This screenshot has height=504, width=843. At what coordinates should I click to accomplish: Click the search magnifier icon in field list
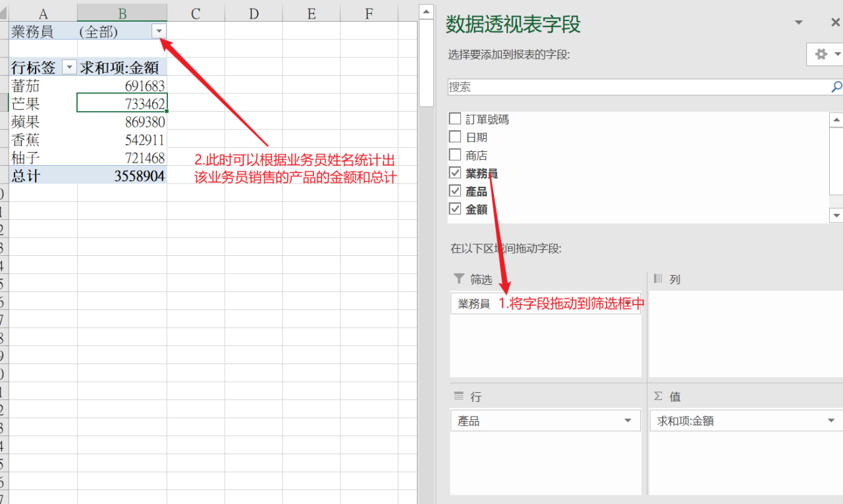tap(836, 87)
